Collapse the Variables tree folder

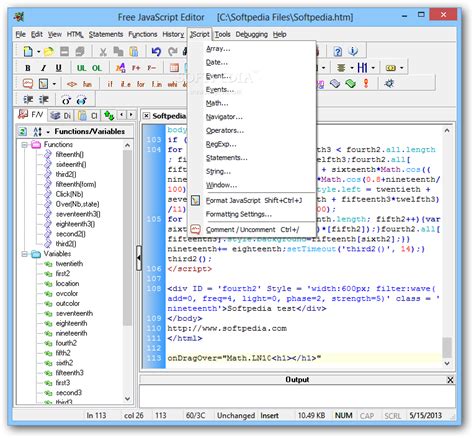coord(24,254)
